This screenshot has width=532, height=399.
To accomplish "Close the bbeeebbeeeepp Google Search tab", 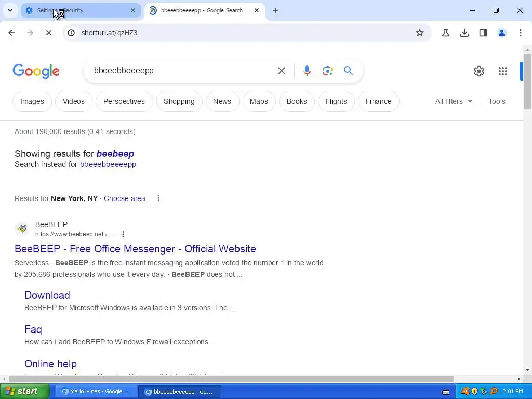I will [x=257, y=10].
